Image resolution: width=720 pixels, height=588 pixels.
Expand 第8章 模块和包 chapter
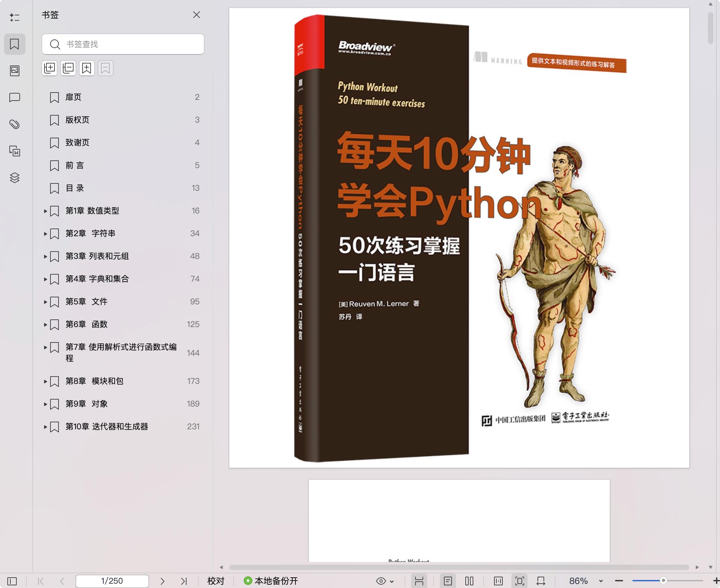pyautogui.click(x=45, y=382)
